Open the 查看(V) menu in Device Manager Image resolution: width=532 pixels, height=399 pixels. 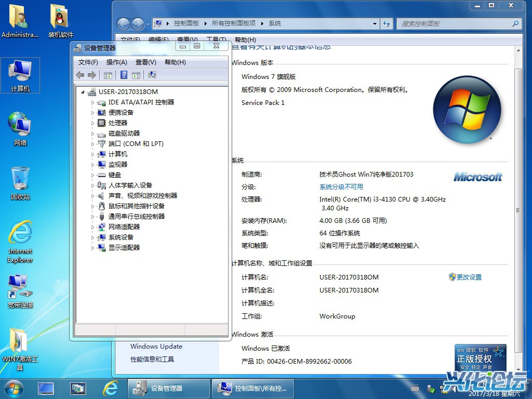[x=145, y=62]
